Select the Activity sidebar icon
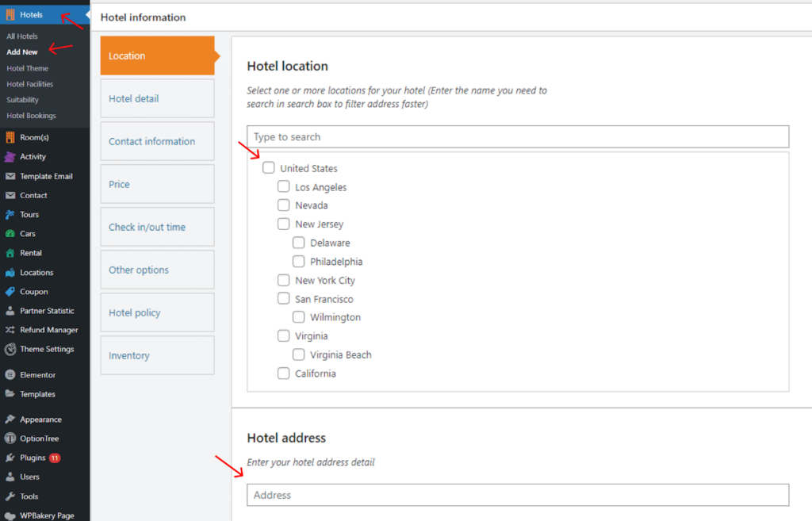Screen dimensions: 812x521 (10, 156)
